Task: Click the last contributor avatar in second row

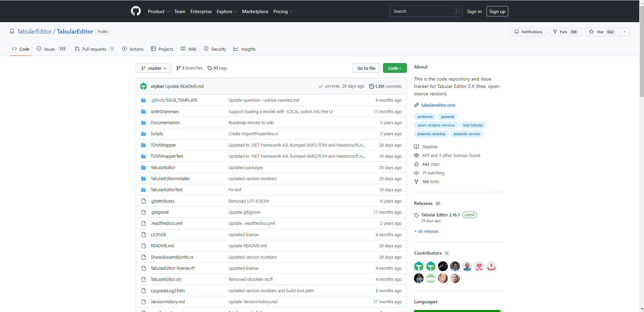Action: (455, 278)
